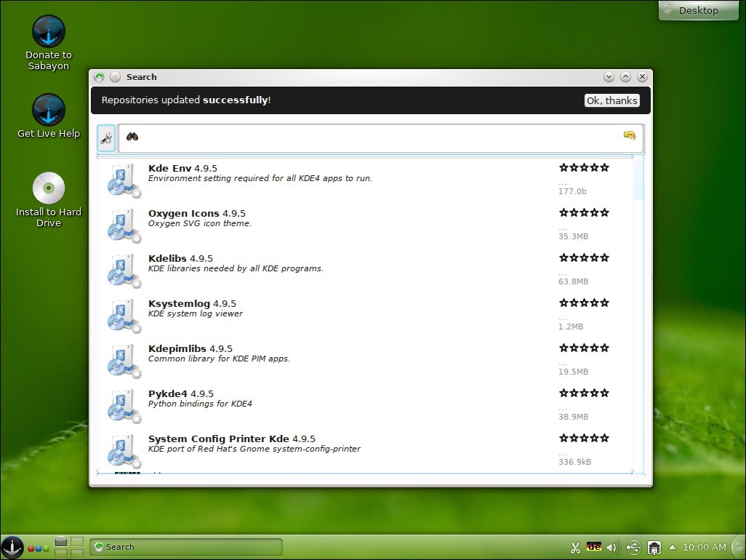Screen dimensions: 746x560
Task: Expand hidden system tray icons arrow
Action: (x=673, y=547)
